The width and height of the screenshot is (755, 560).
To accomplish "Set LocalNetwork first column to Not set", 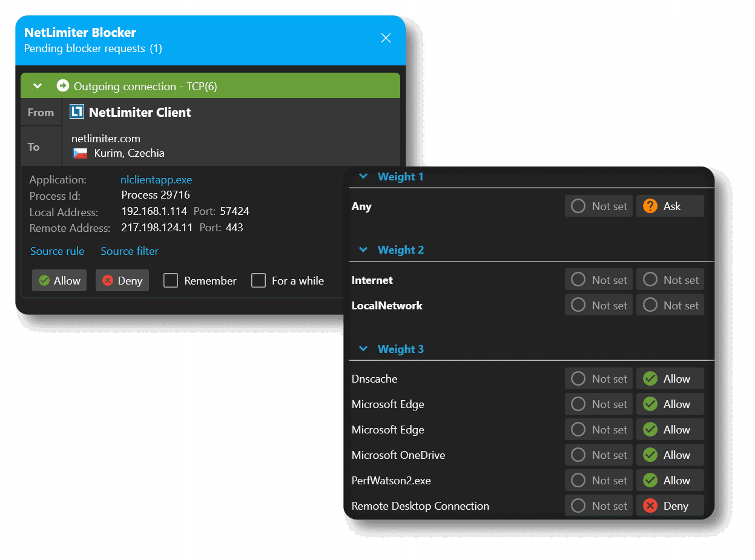I will [598, 305].
